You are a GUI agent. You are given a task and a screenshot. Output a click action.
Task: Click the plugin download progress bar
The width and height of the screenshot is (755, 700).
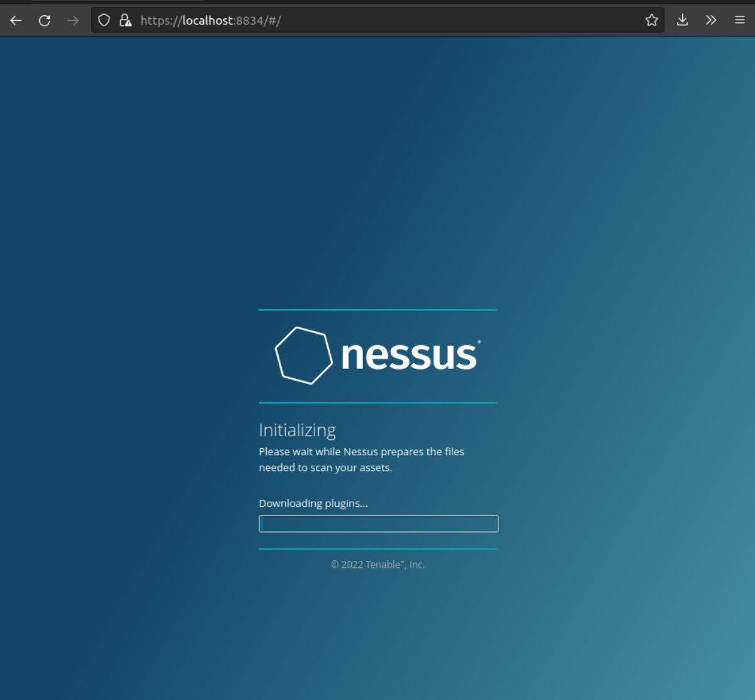pos(377,524)
